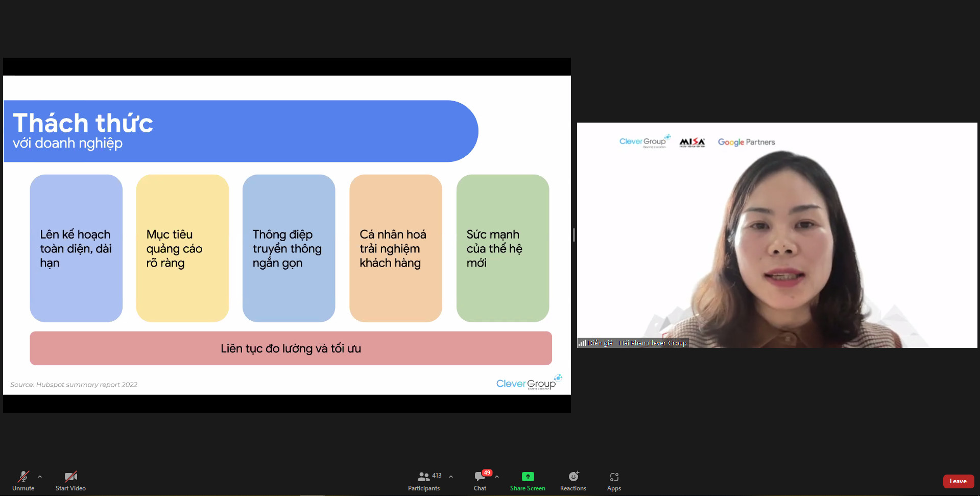Open the Chat panel
Screen dimensions: 980x496
[480, 480]
